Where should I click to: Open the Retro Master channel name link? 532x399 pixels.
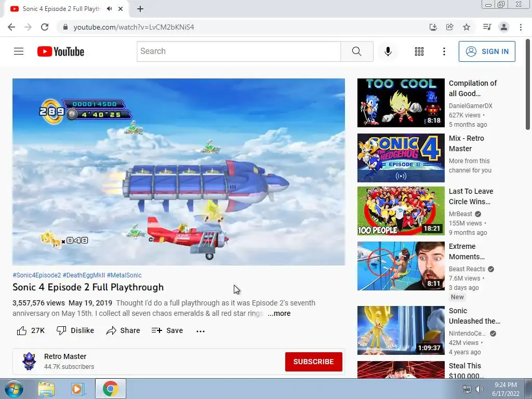pos(65,356)
